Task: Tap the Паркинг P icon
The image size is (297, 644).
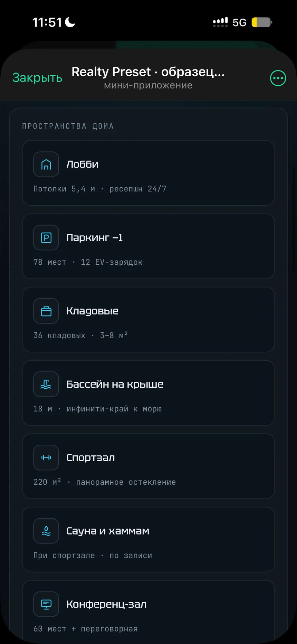Action: click(46, 238)
